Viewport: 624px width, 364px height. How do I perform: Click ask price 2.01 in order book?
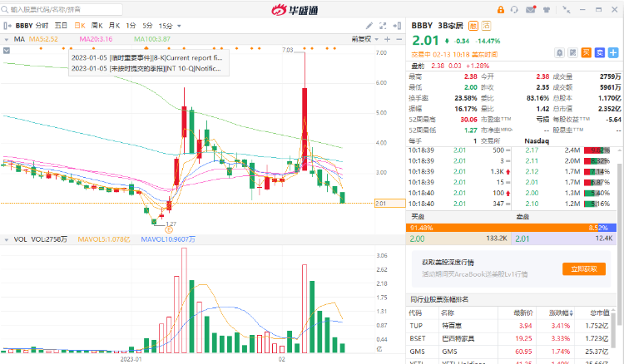pos(522,239)
